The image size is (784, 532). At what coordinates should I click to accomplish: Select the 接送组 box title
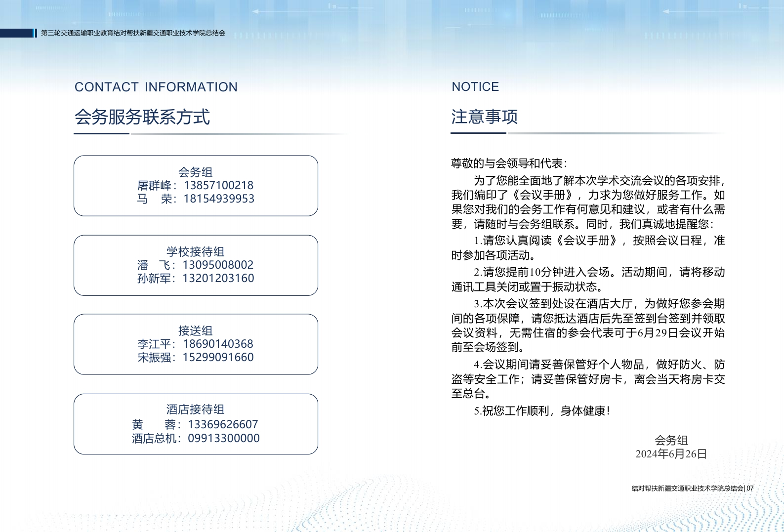[196, 330]
